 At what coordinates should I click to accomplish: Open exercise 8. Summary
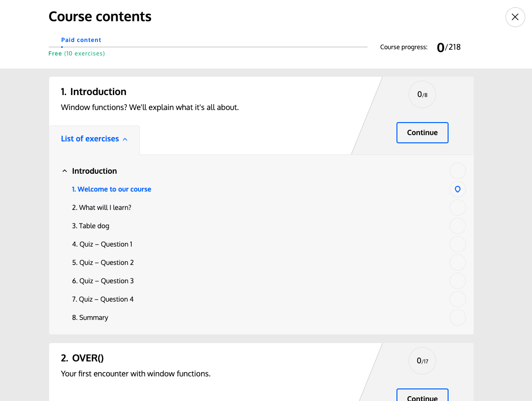click(x=90, y=318)
